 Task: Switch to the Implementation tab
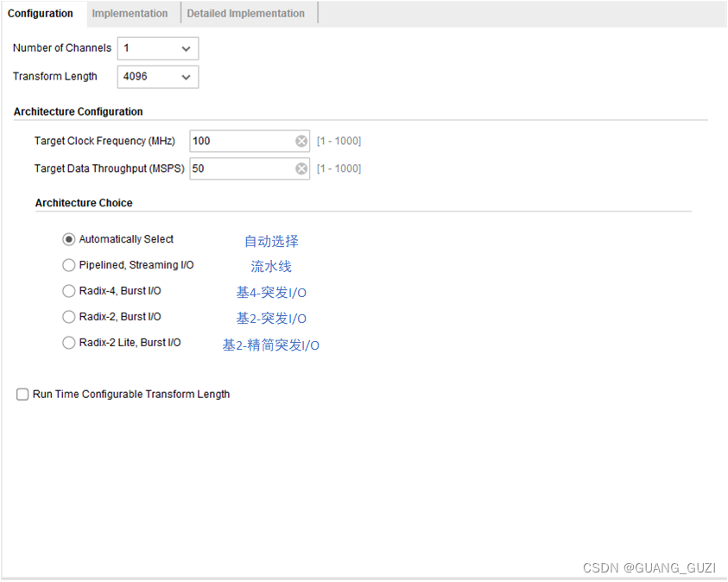[130, 13]
